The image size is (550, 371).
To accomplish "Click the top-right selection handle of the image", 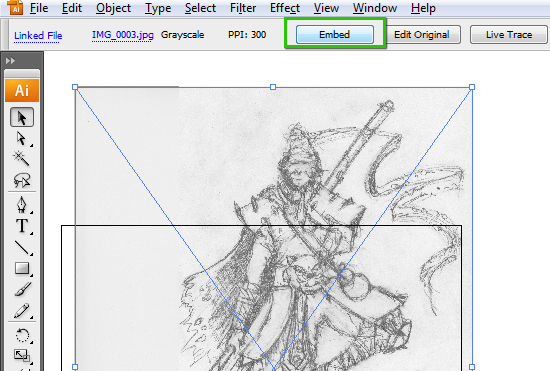I will click(472, 87).
